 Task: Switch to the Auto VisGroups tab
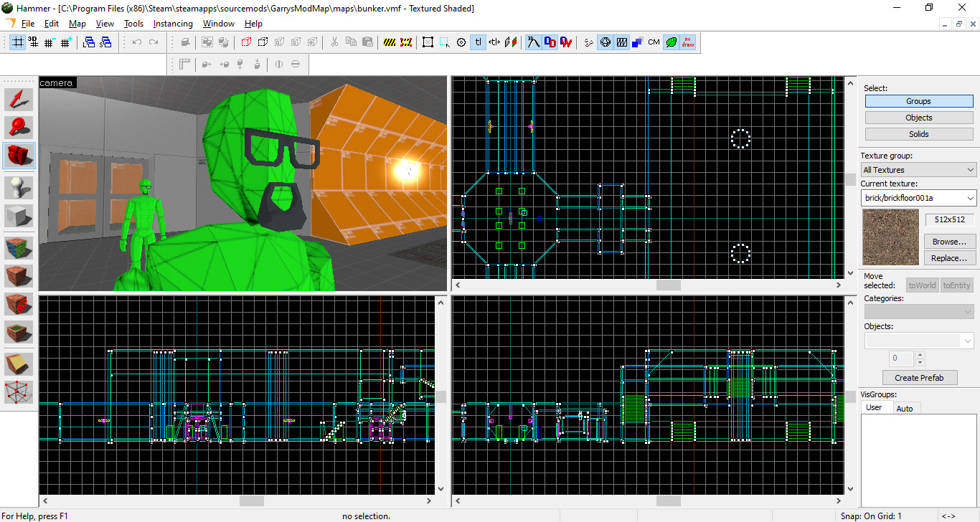(x=905, y=408)
